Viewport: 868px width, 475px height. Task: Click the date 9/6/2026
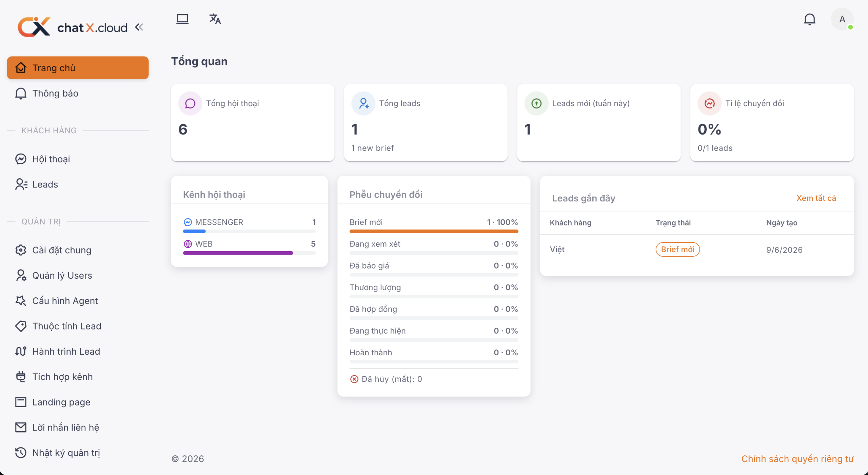(x=784, y=250)
